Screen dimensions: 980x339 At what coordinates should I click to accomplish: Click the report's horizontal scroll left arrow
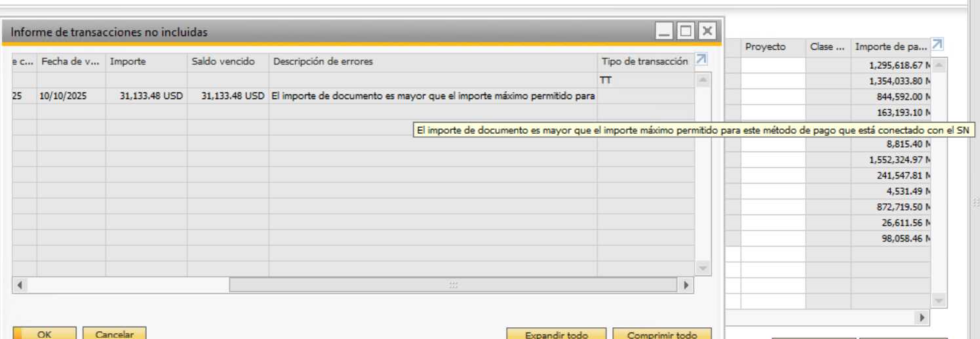20,285
